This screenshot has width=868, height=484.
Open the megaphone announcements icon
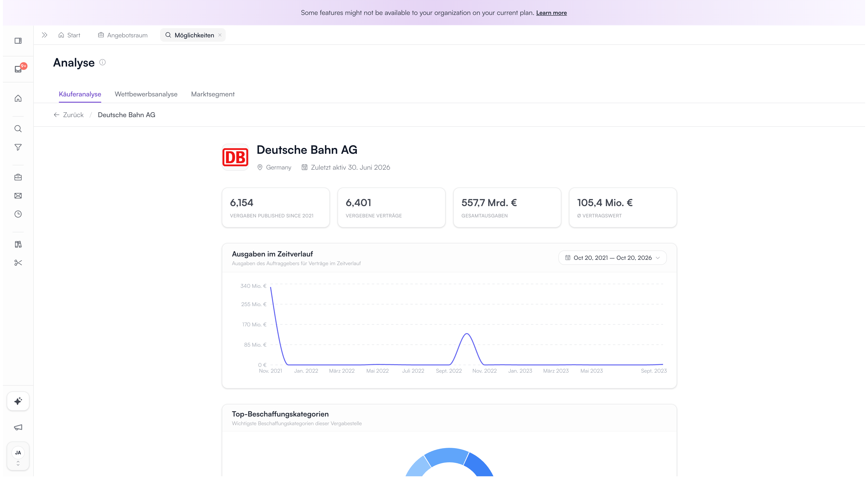[x=18, y=427]
